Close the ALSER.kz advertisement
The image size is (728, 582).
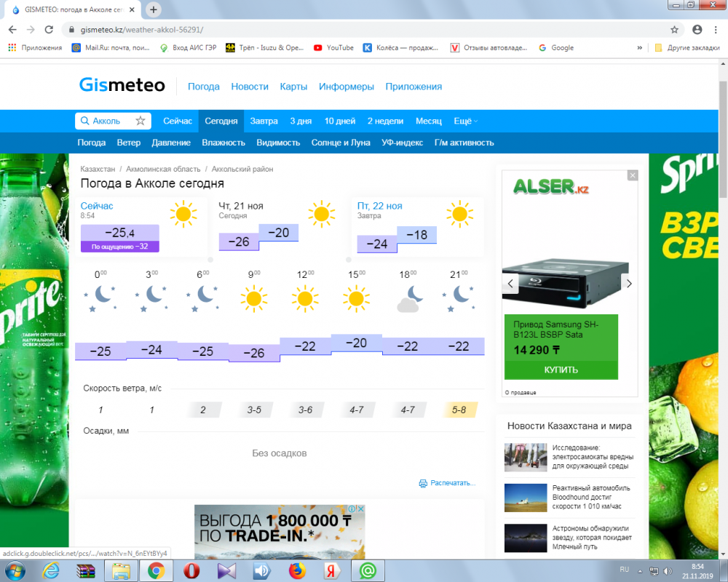click(x=633, y=175)
